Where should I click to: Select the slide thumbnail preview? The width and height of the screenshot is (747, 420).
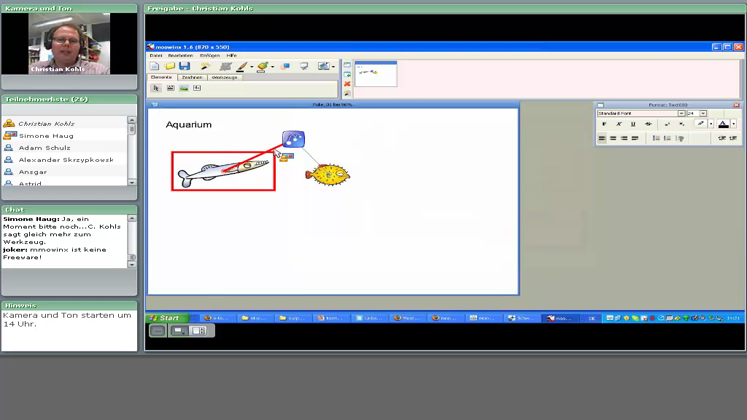[x=375, y=74]
